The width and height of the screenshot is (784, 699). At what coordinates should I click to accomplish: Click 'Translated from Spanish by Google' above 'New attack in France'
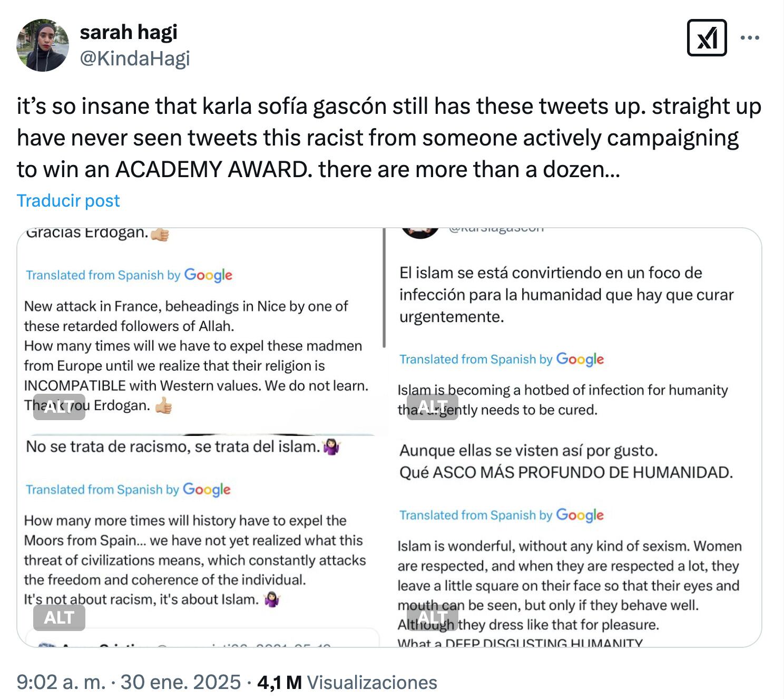129,275
